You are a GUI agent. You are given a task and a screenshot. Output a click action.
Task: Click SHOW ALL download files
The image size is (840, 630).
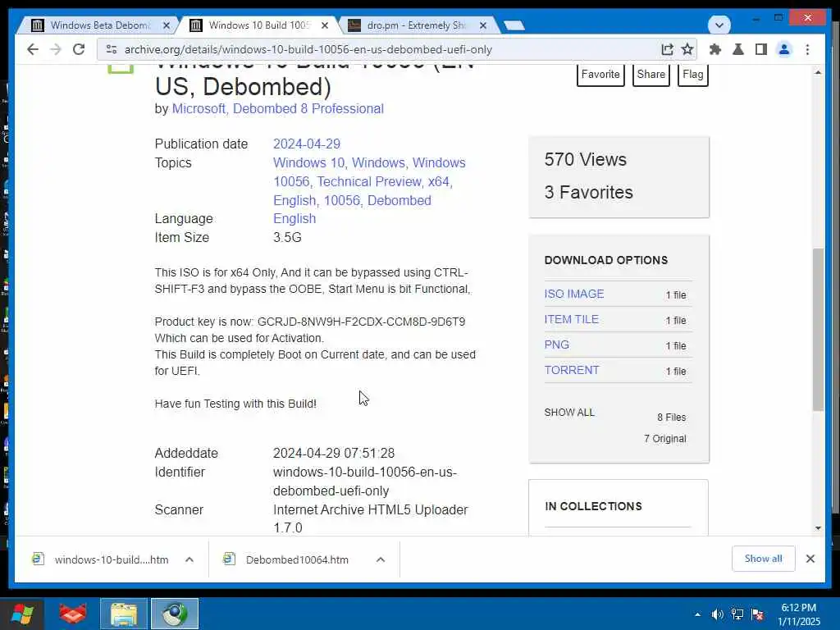pos(569,413)
